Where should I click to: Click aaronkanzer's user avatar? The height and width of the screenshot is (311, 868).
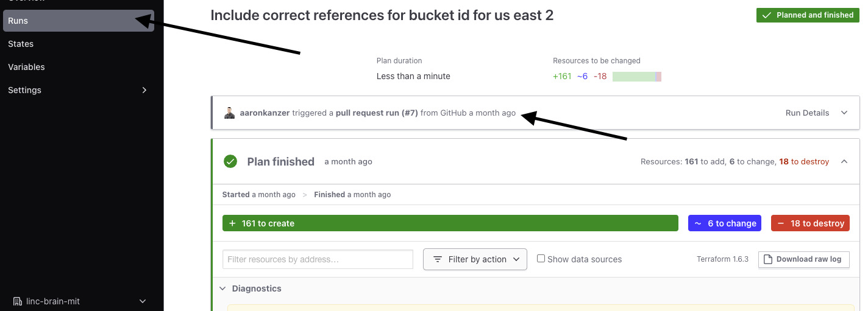click(229, 113)
